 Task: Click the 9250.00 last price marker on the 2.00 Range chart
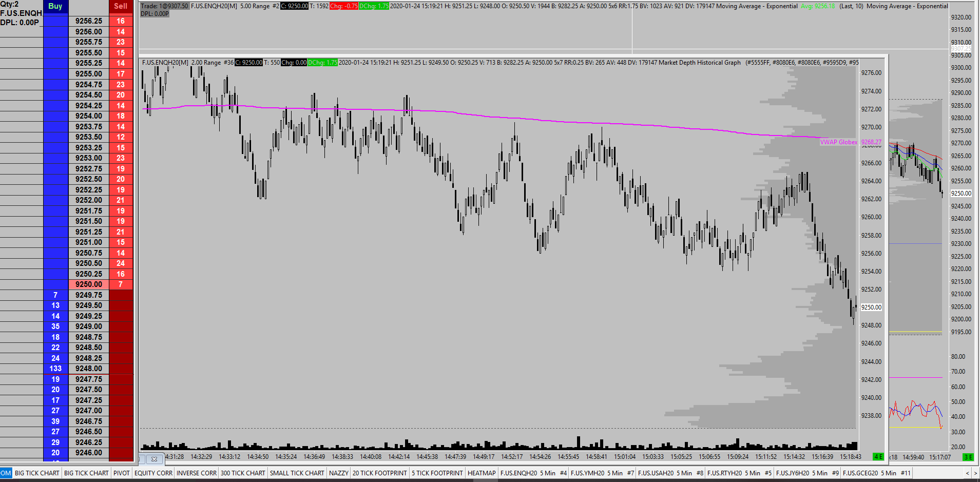[871, 307]
